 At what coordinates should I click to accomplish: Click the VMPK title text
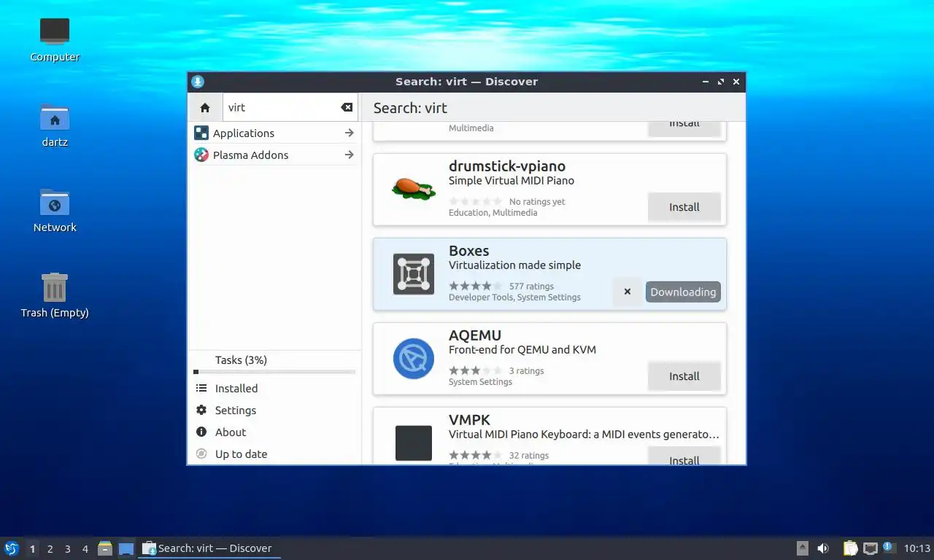click(x=469, y=420)
